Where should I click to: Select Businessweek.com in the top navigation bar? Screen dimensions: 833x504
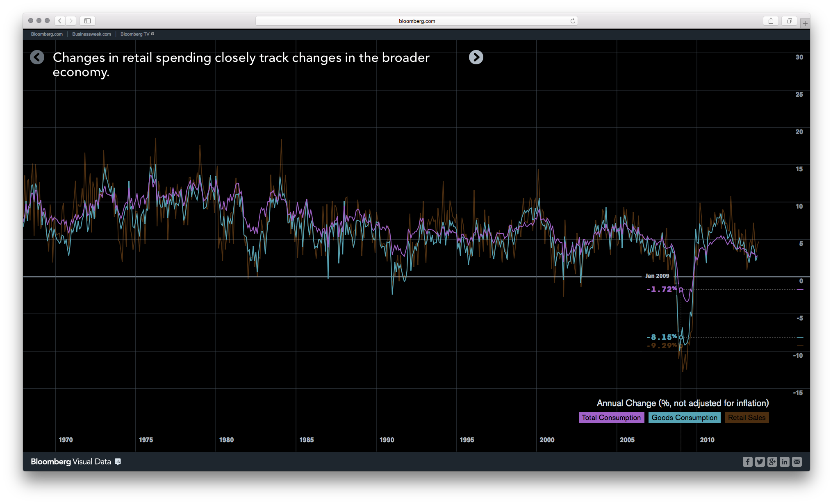coord(91,34)
